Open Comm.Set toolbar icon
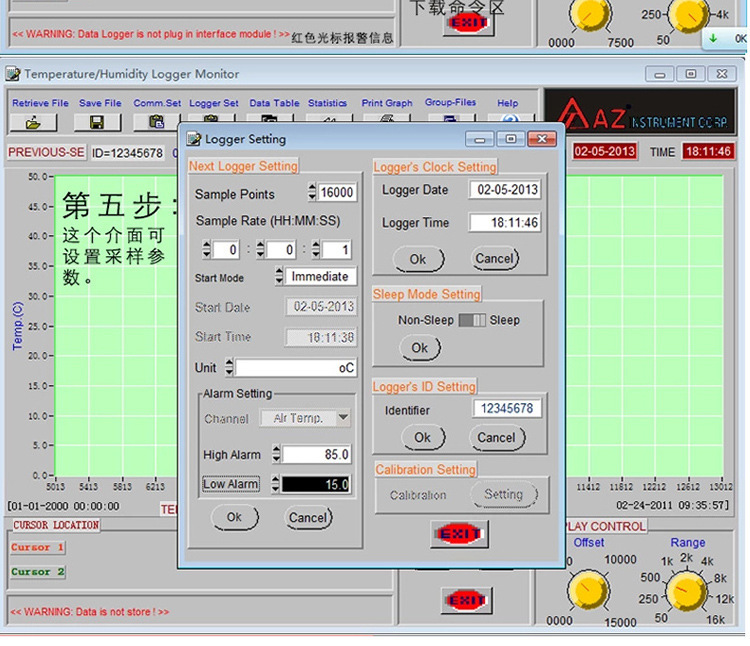Viewport: 750px width, 646px height. (x=157, y=122)
